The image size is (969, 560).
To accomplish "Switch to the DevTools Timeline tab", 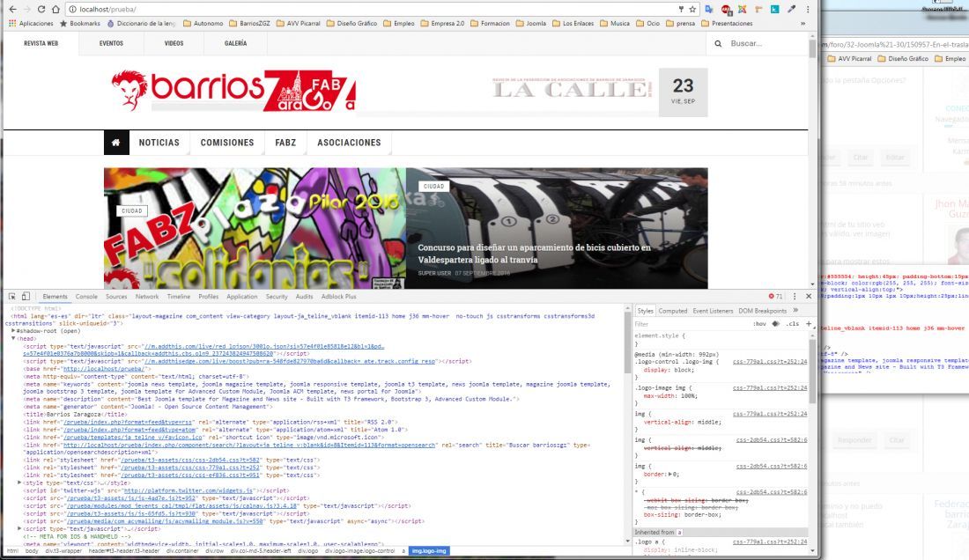I will [x=179, y=297].
